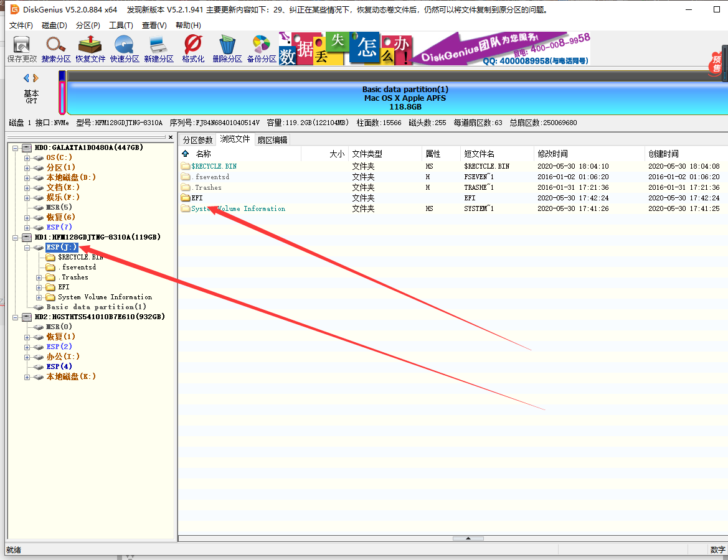This screenshot has height=560, width=728.
Task: Collapse the ESP(J:) partition node
Action: point(27,248)
